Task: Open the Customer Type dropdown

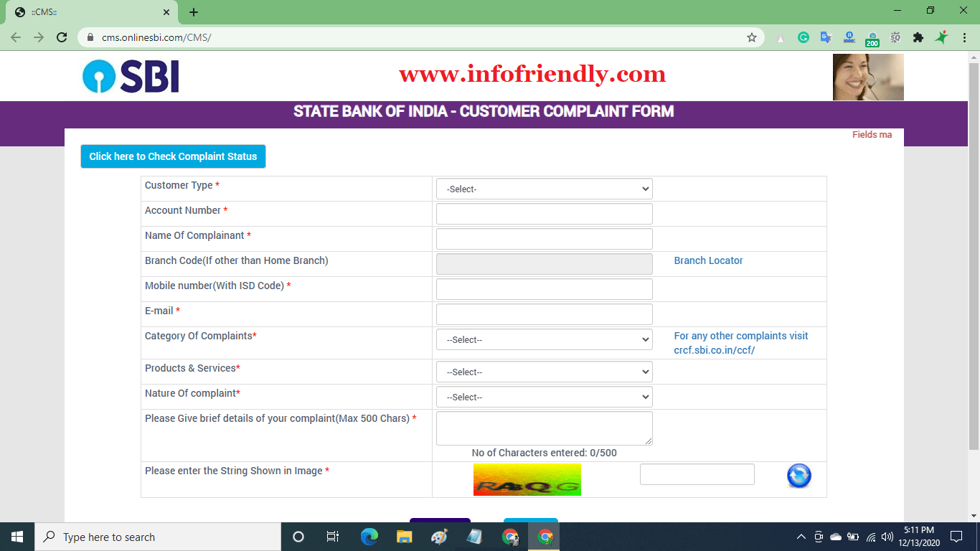Action: point(544,189)
